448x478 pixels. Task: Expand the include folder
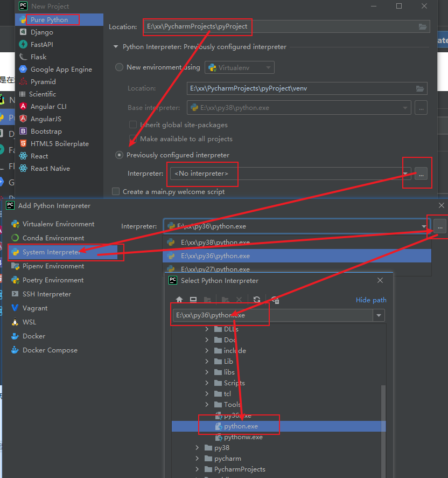coord(207,351)
